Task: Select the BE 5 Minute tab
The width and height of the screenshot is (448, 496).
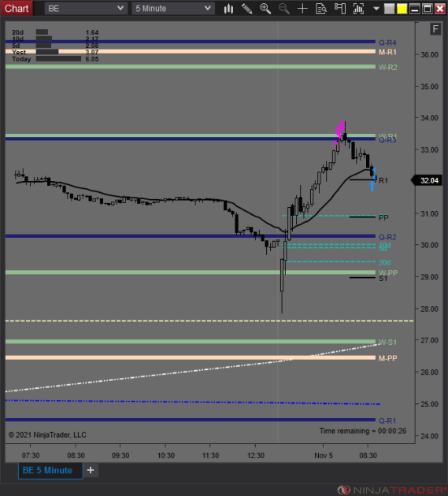Action: pos(50,470)
